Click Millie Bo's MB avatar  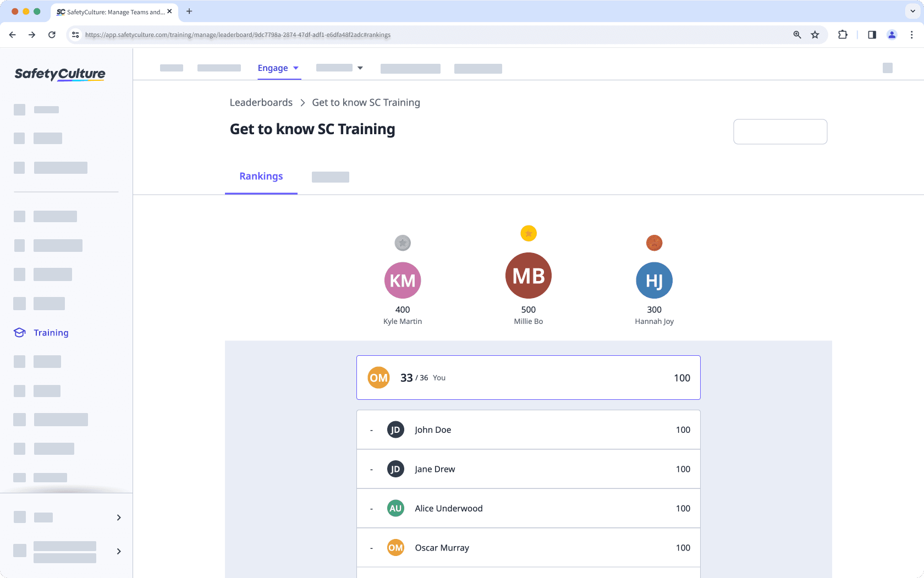tap(528, 276)
